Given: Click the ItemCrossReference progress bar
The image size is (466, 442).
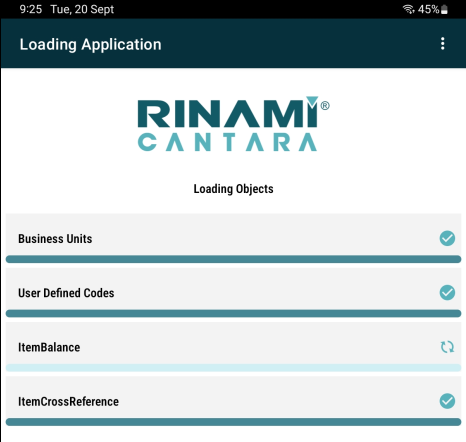Looking at the screenshot, I should 233,422.
